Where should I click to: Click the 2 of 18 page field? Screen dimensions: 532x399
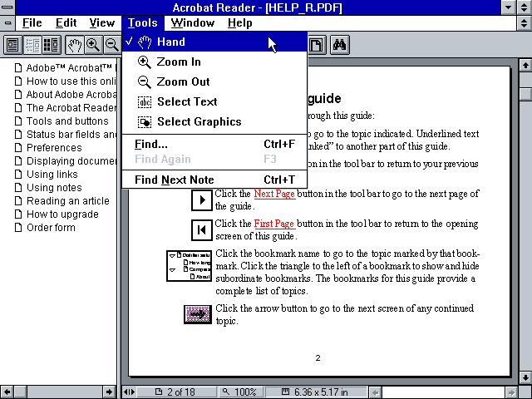click(175, 392)
